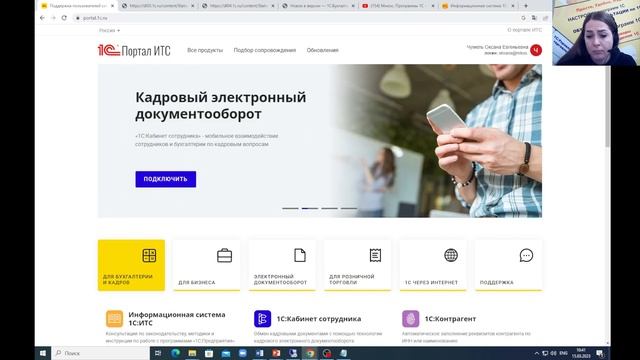Open the Электронный документооборот tile

point(282,265)
